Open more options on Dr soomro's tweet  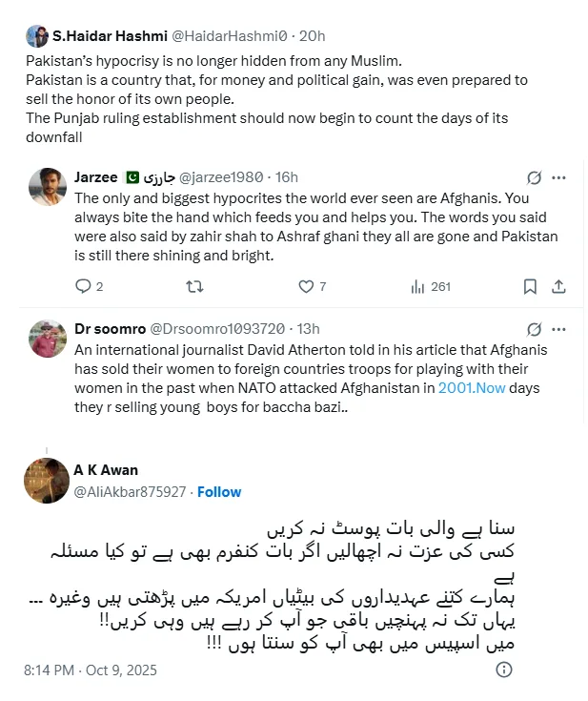[x=558, y=329]
